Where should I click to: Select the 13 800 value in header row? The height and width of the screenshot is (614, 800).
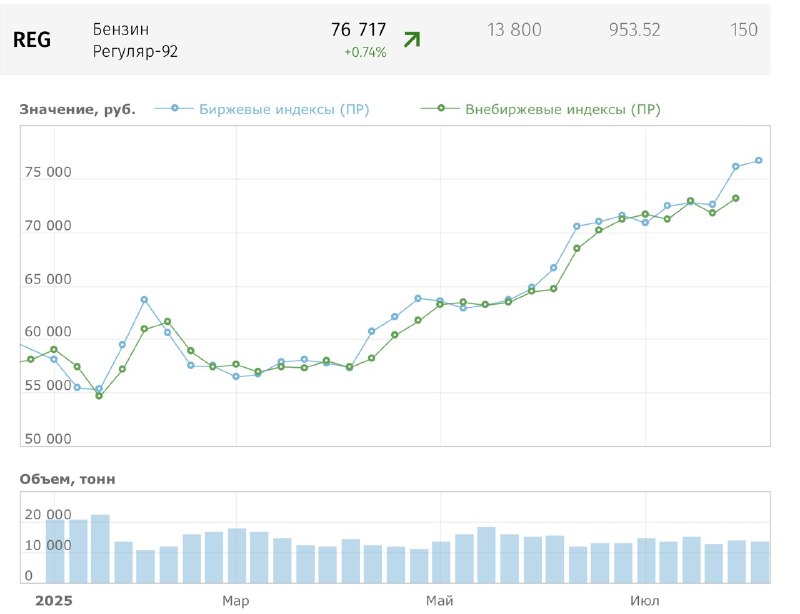(x=514, y=30)
